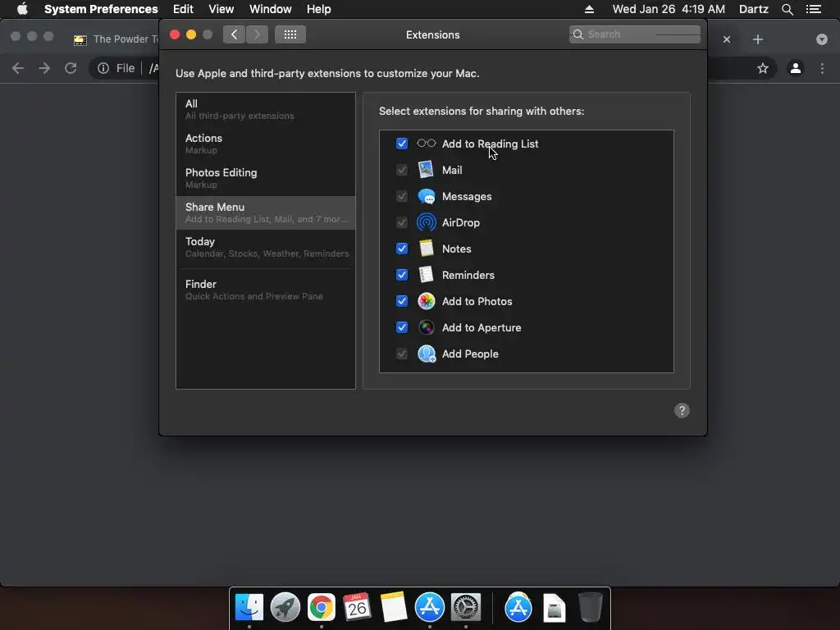Click the Mail stamp icon
840x630 pixels.
pos(426,169)
